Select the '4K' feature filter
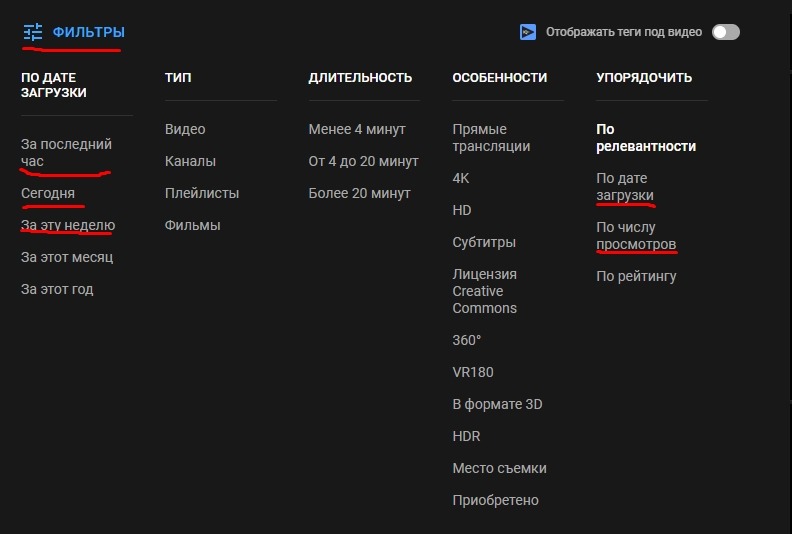 (461, 178)
